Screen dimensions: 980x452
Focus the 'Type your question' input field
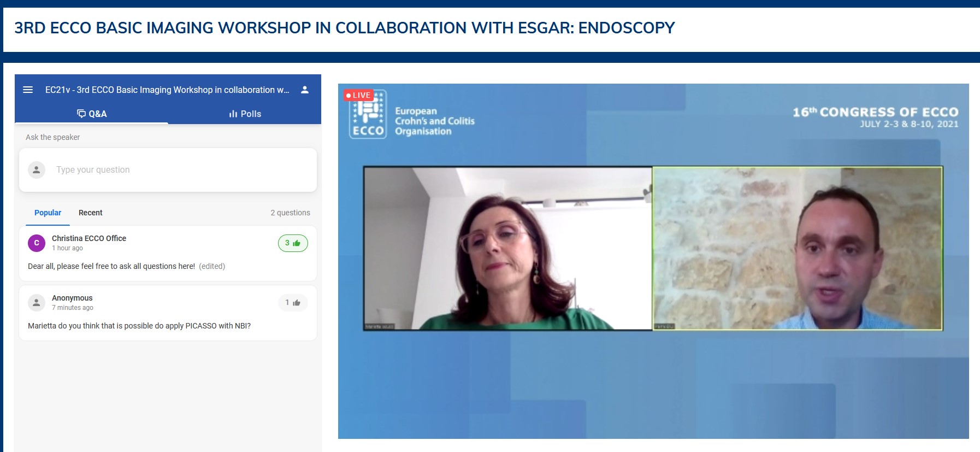pyautogui.click(x=168, y=170)
